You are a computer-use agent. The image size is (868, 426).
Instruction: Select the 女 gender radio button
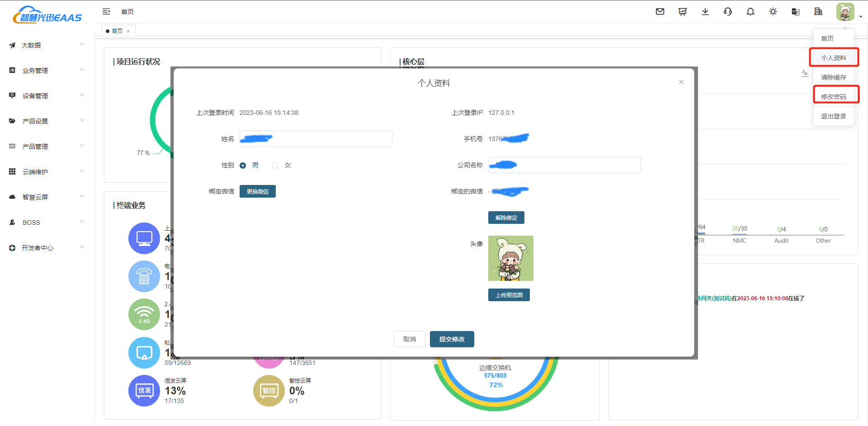point(275,166)
